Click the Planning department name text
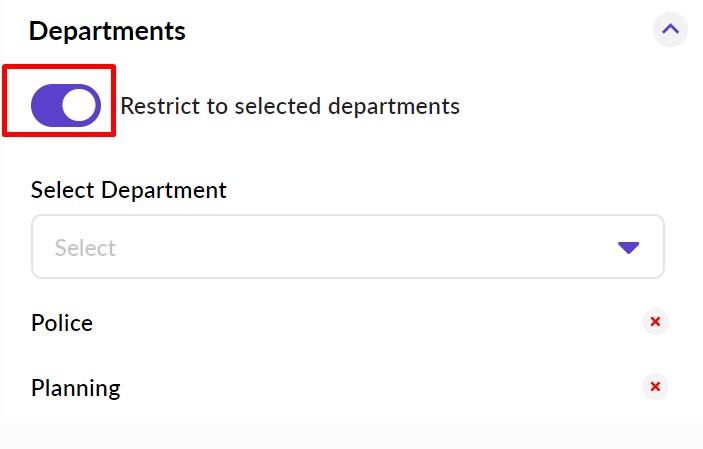 [76, 388]
